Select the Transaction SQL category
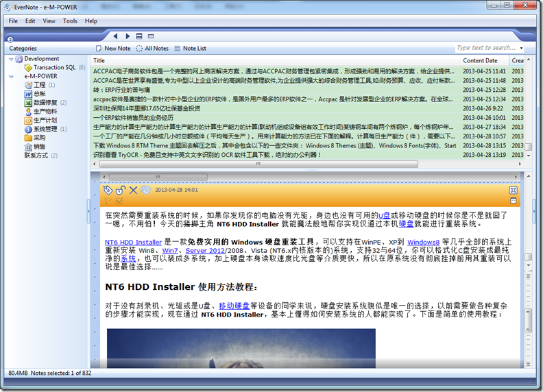This screenshot has height=392, width=543. pos(54,68)
